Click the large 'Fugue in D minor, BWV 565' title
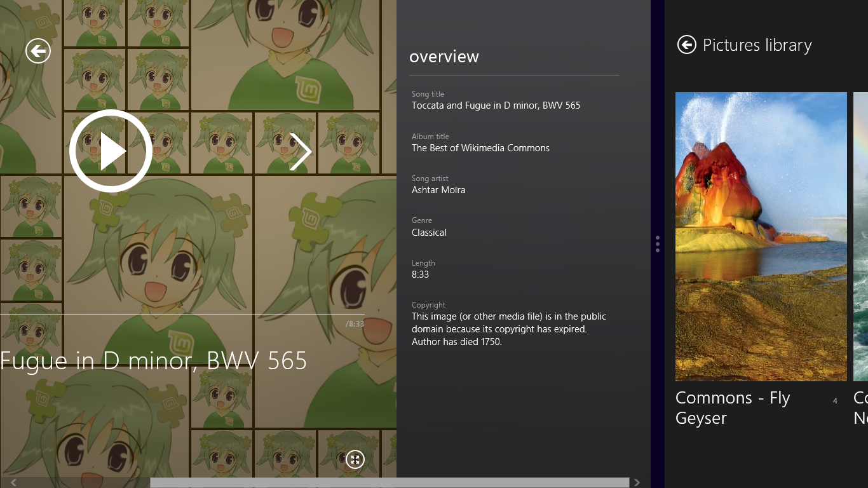This screenshot has height=488, width=868. pos(154,360)
